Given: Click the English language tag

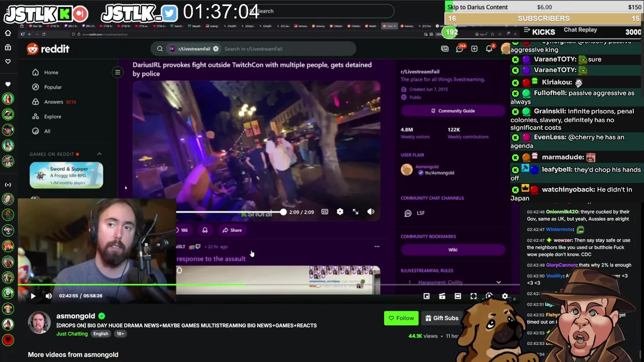Looking at the screenshot, I should 101,334.
